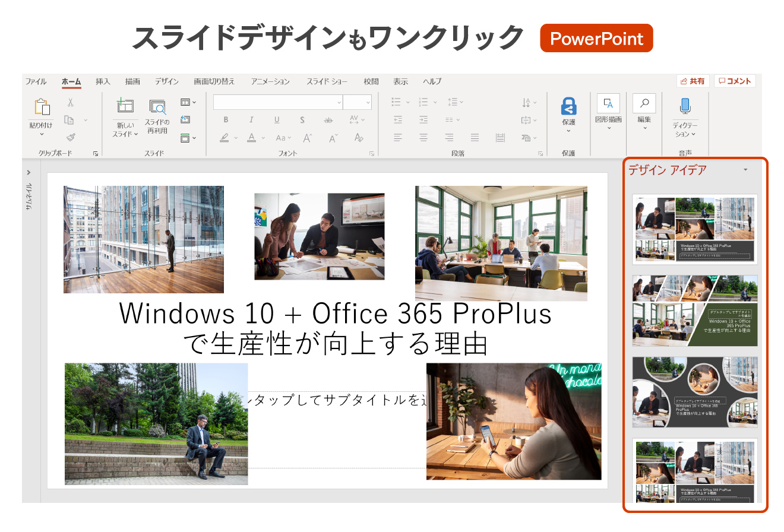Click the Comments (コメント) button
The height and width of the screenshot is (532, 784).
[x=735, y=81]
